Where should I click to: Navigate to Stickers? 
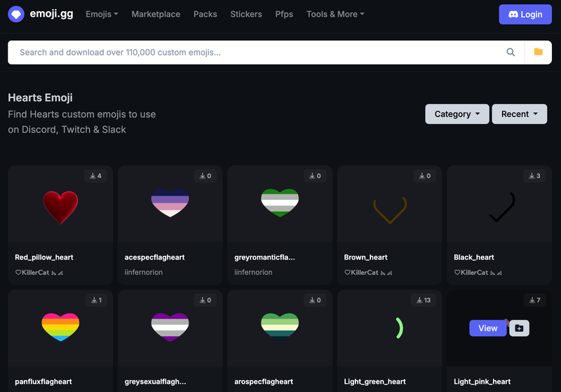246,14
